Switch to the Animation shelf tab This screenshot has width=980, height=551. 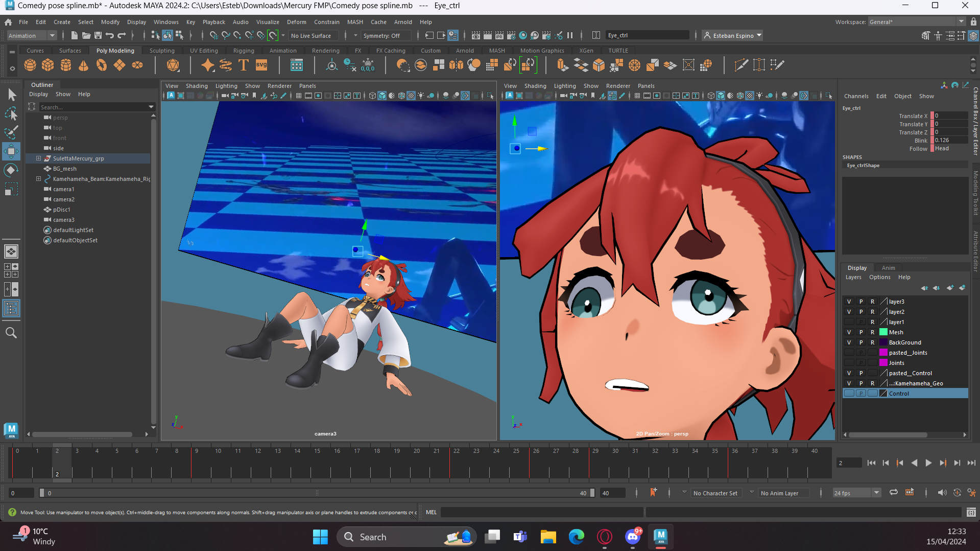click(x=283, y=51)
